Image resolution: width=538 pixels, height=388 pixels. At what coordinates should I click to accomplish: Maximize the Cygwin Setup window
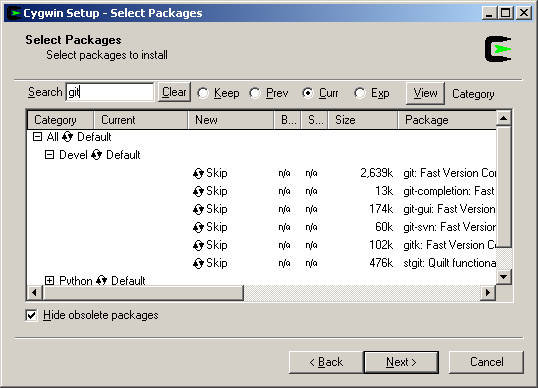[x=506, y=13]
